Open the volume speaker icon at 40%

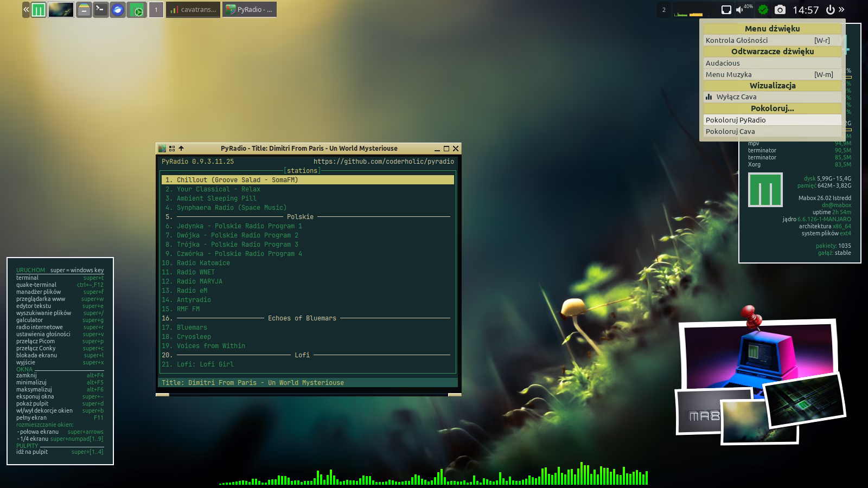740,10
